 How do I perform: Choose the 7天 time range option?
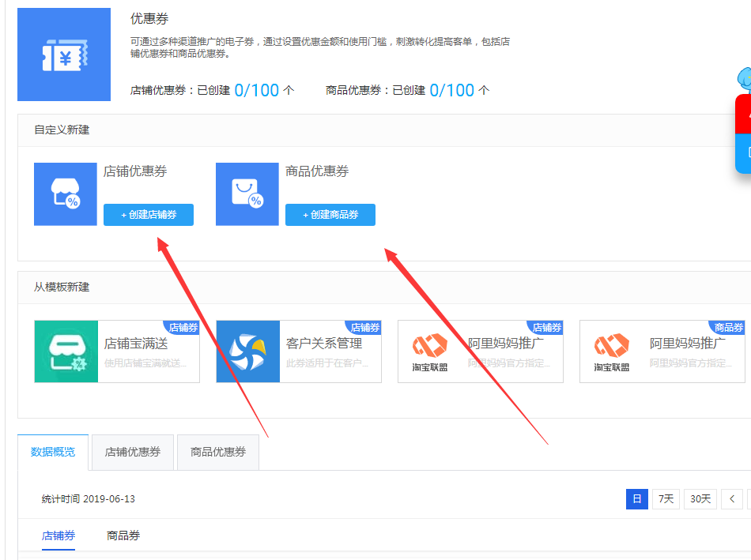[666, 499]
